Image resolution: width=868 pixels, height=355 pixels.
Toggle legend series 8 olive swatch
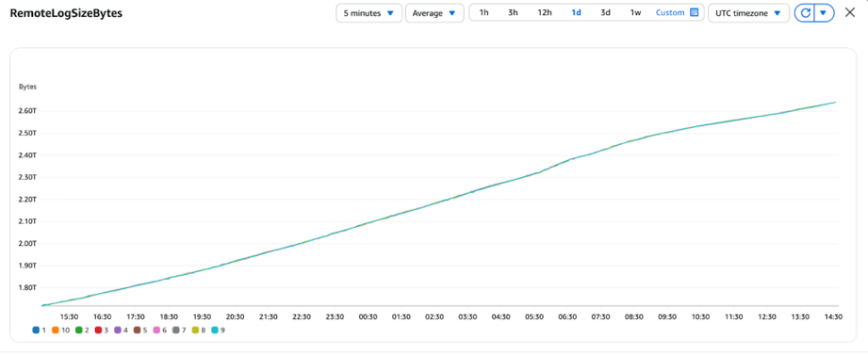(195, 331)
